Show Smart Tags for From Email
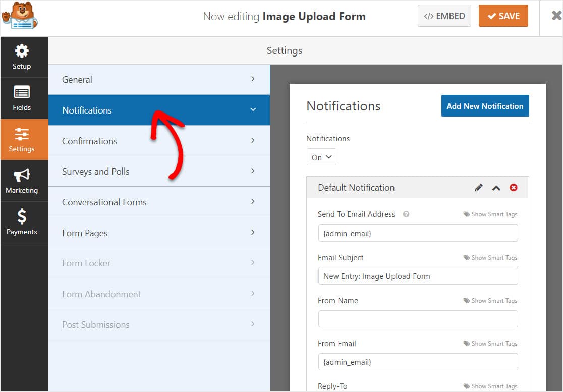Viewport: 563px width, 392px height. point(490,344)
